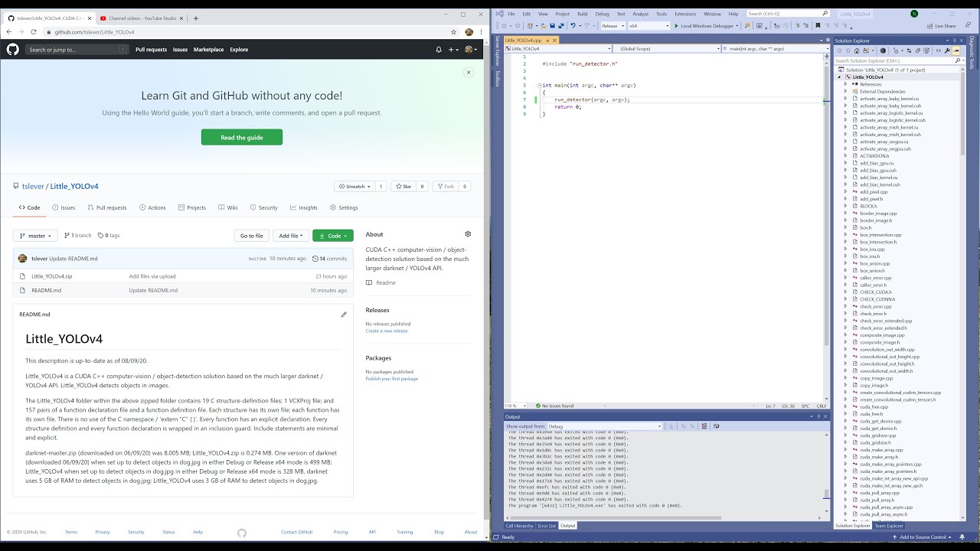Click Visual Studio Search (Ctrl+Q) box
Viewport: 980px width, 551px height.
pos(788,14)
